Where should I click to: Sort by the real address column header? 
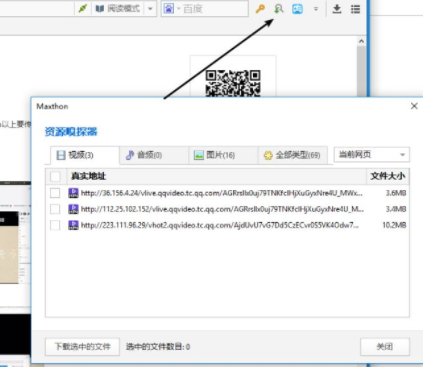(x=217, y=176)
